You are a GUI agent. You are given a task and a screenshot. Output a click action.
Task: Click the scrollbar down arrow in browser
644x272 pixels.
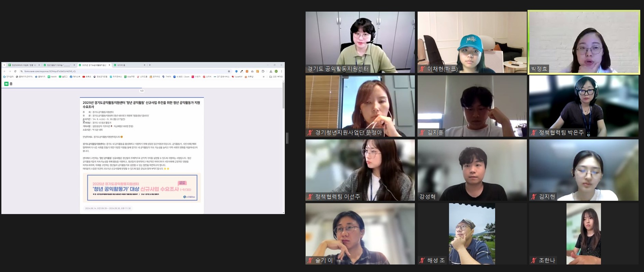point(283,213)
